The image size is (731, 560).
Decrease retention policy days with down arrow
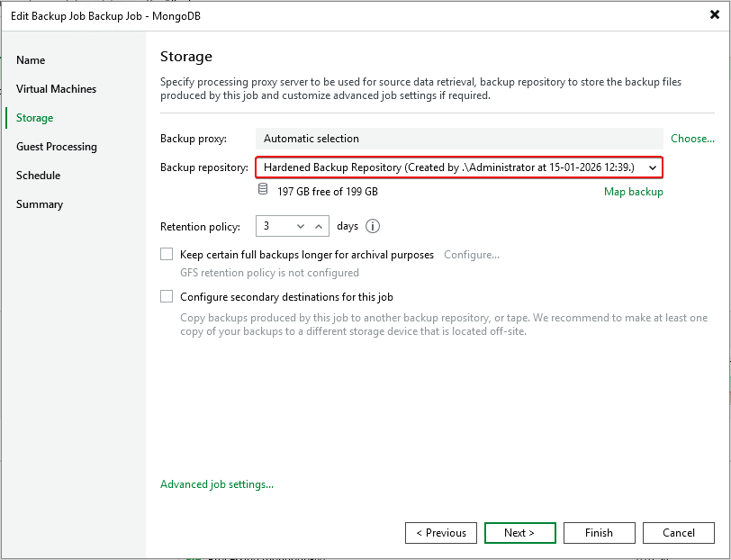pos(301,227)
